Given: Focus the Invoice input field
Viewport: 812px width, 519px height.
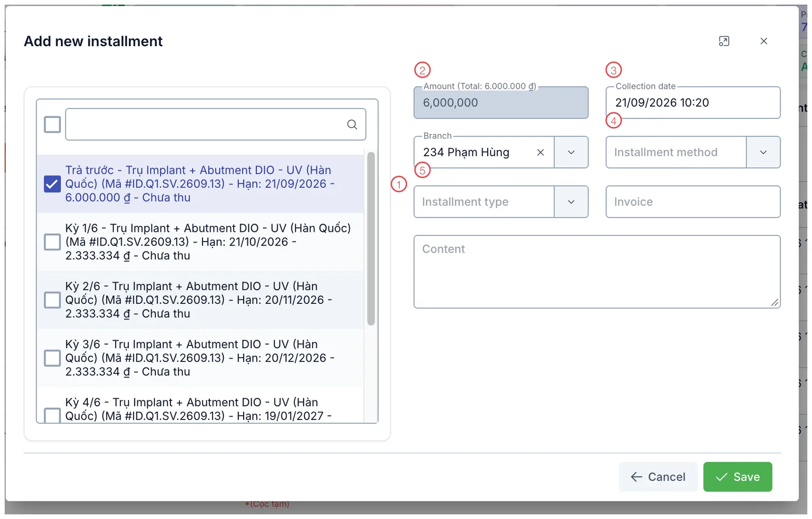Looking at the screenshot, I should point(693,202).
